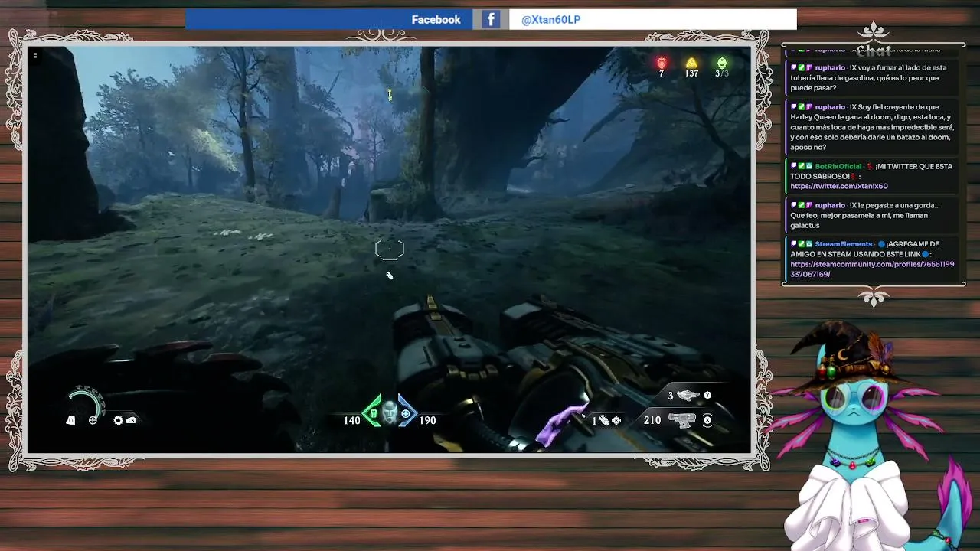Open the Steam community profile link in chat
The height and width of the screenshot is (551, 980).
click(x=872, y=269)
